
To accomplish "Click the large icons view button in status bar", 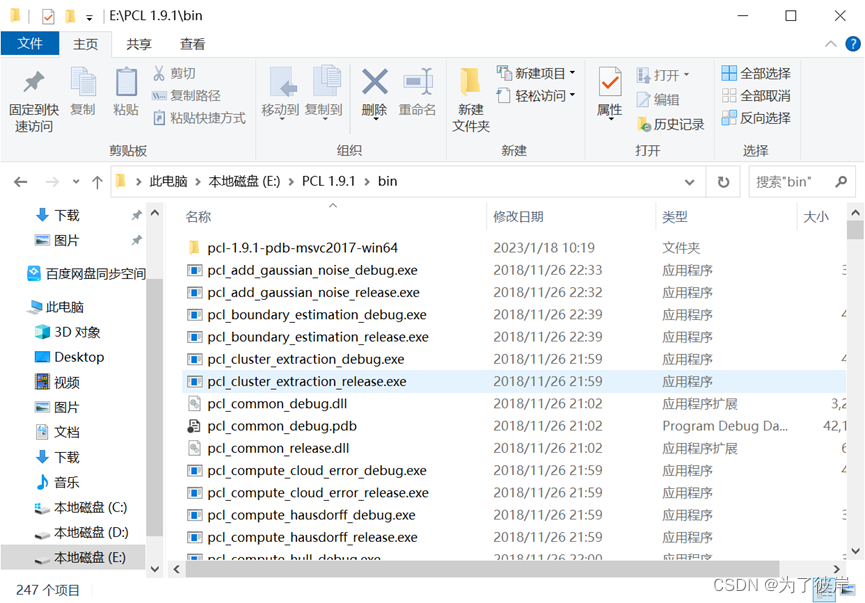I will (848, 591).
